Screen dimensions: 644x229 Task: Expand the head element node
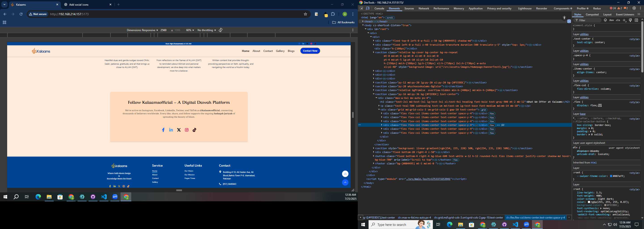point(363,21)
